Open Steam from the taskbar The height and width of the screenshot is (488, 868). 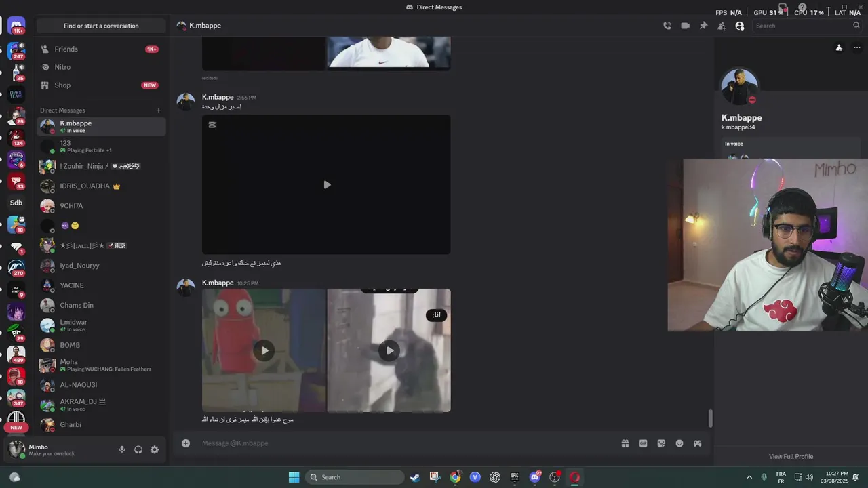pyautogui.click(x=415, y=477)
